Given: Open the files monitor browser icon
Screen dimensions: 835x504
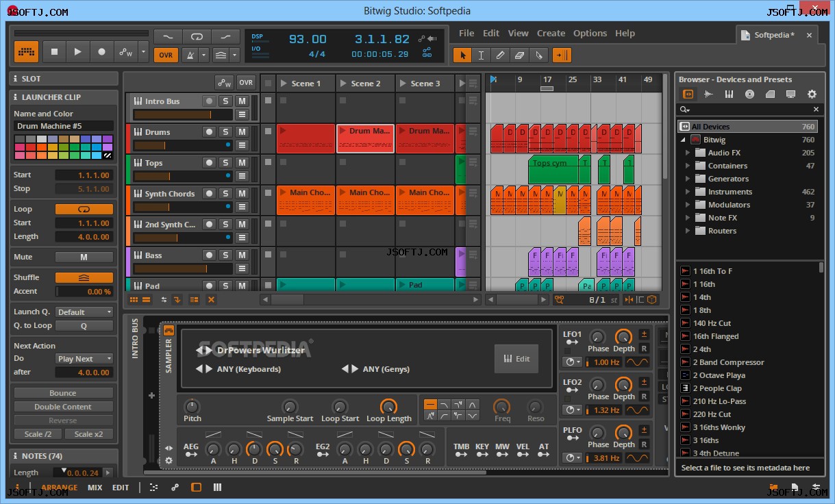Looking at the screenshot, I should (790, 94).
